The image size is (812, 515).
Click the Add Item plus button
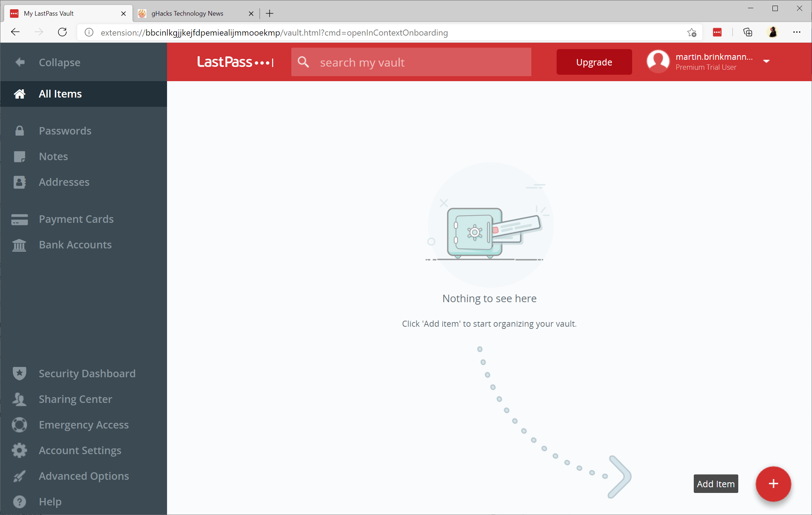point(773,484)
